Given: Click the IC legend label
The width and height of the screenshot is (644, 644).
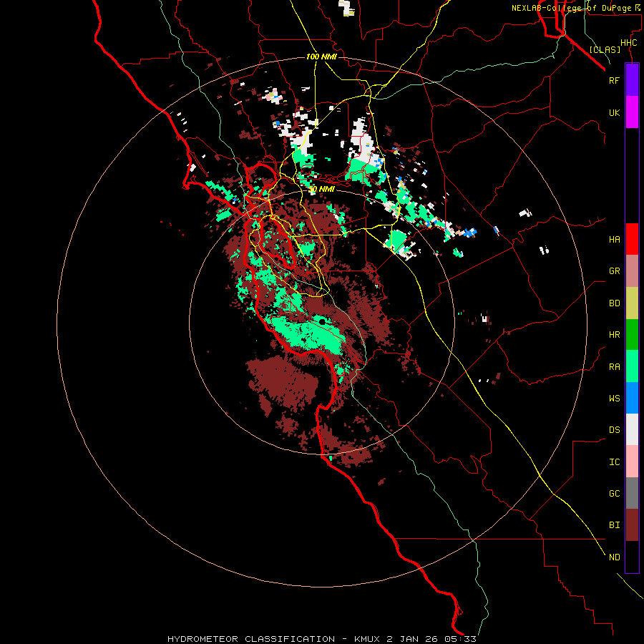Looking at the screenshot, I should coord(614,462).
